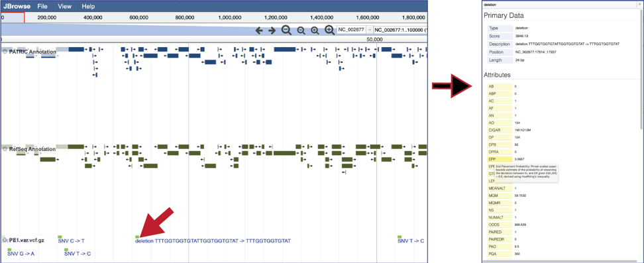The width and height of the screenshot is (644, 263).
Task: Click the location box NC_002677:1..100000
Action: pos(400,30)
